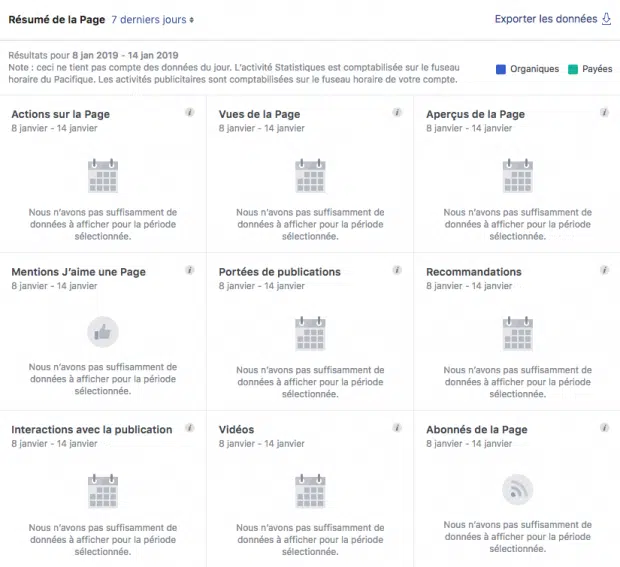Click the info icon for Actions sur la Page
The image size is (620, 567).
click(190, 112)
